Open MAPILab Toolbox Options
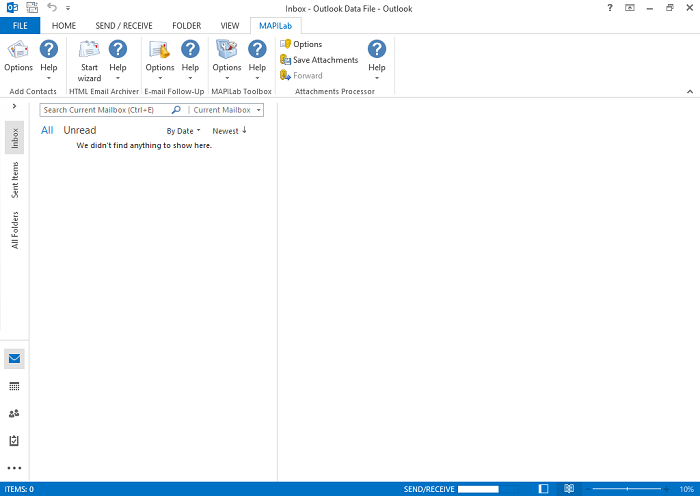The height and width of the screenshot is (496, 700). [227, 60]
